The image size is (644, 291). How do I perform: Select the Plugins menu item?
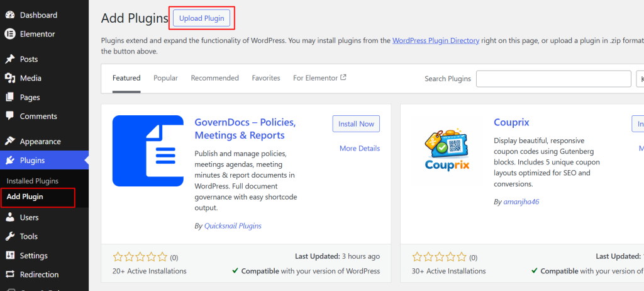pos(45,161)
